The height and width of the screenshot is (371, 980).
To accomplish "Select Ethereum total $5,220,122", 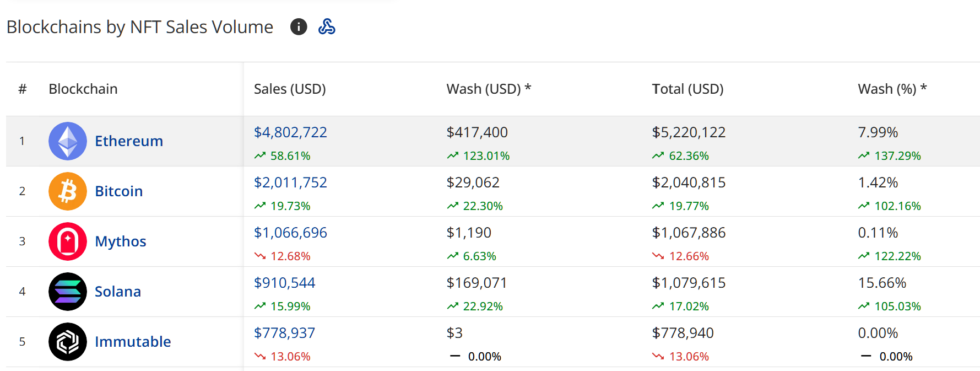I will tap(689, 132).
